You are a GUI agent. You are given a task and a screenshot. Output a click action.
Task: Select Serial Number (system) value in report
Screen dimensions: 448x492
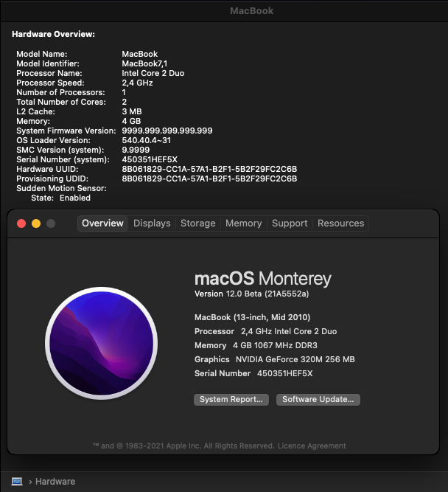pyautogui.click(x=150, y=159)
